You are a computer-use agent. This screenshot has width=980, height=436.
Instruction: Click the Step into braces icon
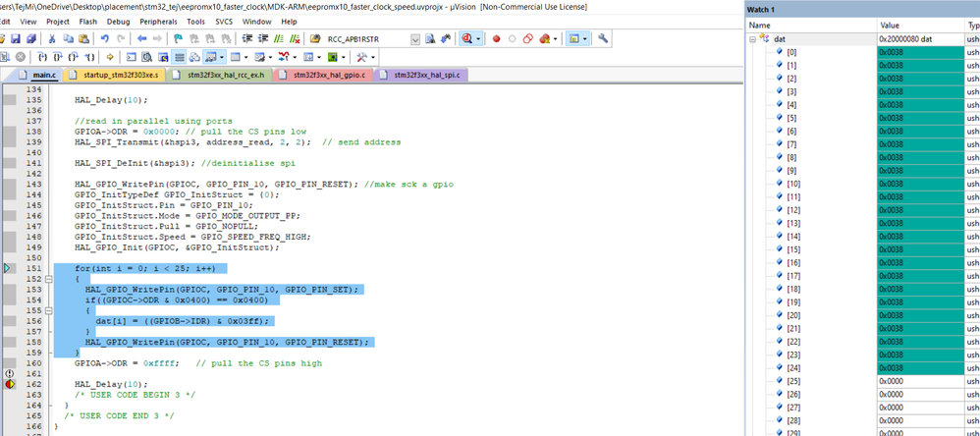point(42,58)
